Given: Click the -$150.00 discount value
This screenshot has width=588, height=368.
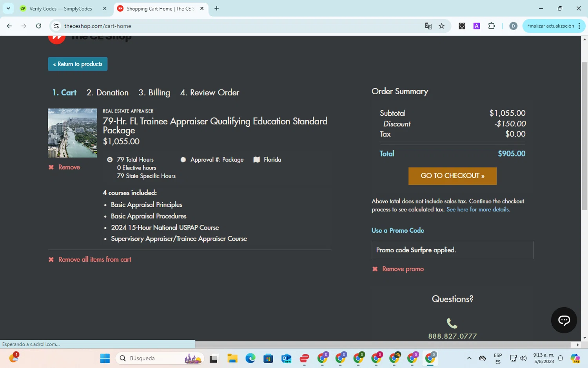Looking at the screenshot, I should pos(510,124).
